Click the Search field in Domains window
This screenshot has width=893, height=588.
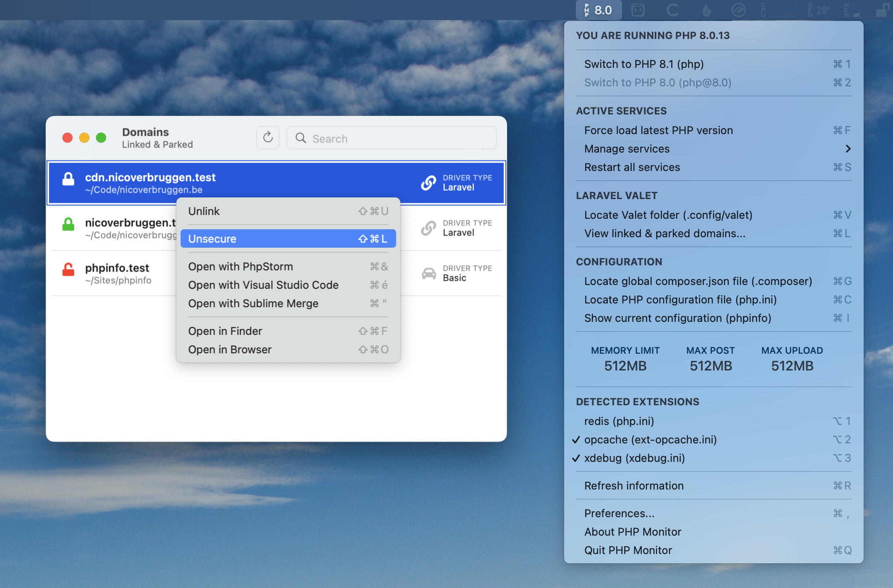391,138
